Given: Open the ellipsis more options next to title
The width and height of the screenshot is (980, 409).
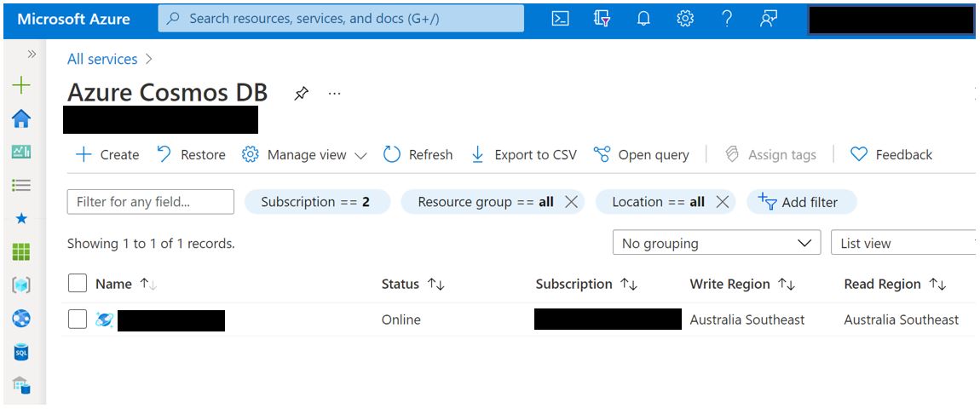Looking at the screenshot, I should (x=334, y=94).
